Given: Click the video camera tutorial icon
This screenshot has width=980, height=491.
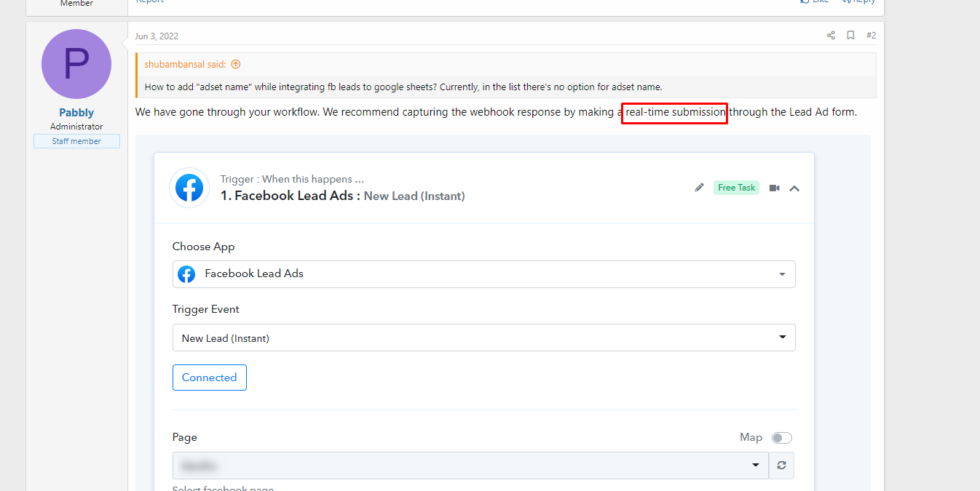Looking at the screenshot, I should 774,188.
